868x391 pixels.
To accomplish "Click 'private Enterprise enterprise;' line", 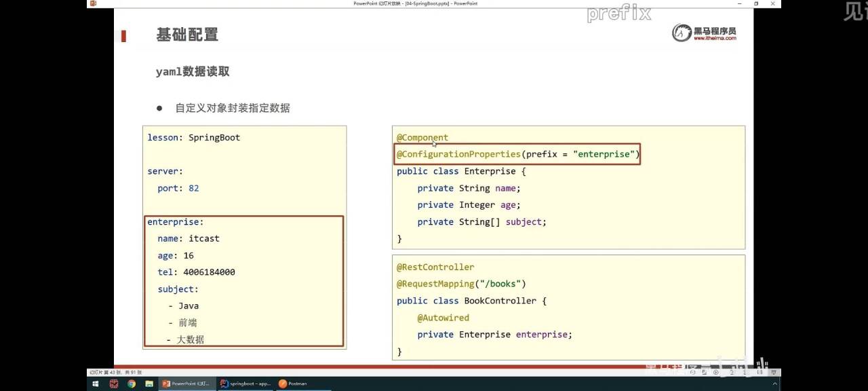I will pyautogui.click(x=495, y=335).
